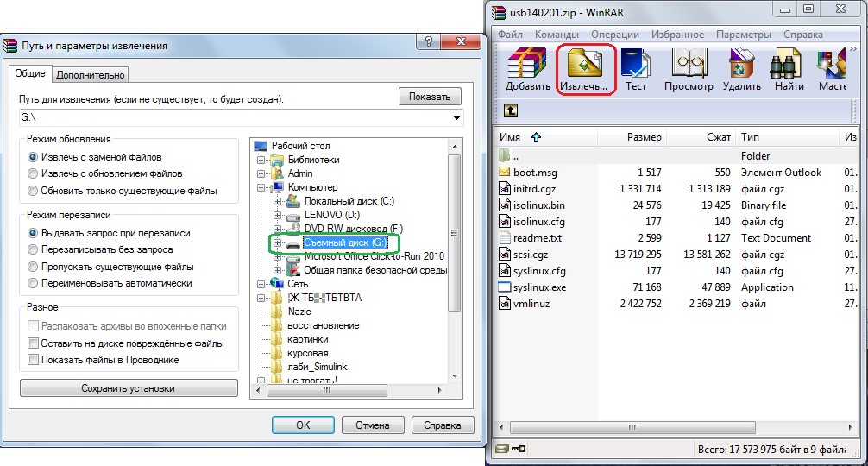Select Съемный диск (G:) in folder tree
Screen dimensions: 868x466
point(343,243)
